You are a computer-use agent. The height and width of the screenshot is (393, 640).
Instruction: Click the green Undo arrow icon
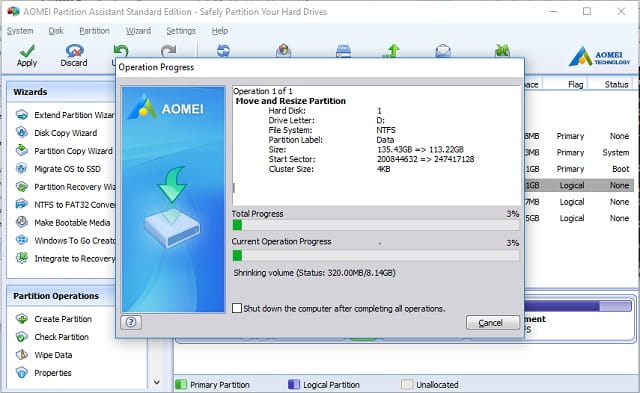tap(121, 51)
